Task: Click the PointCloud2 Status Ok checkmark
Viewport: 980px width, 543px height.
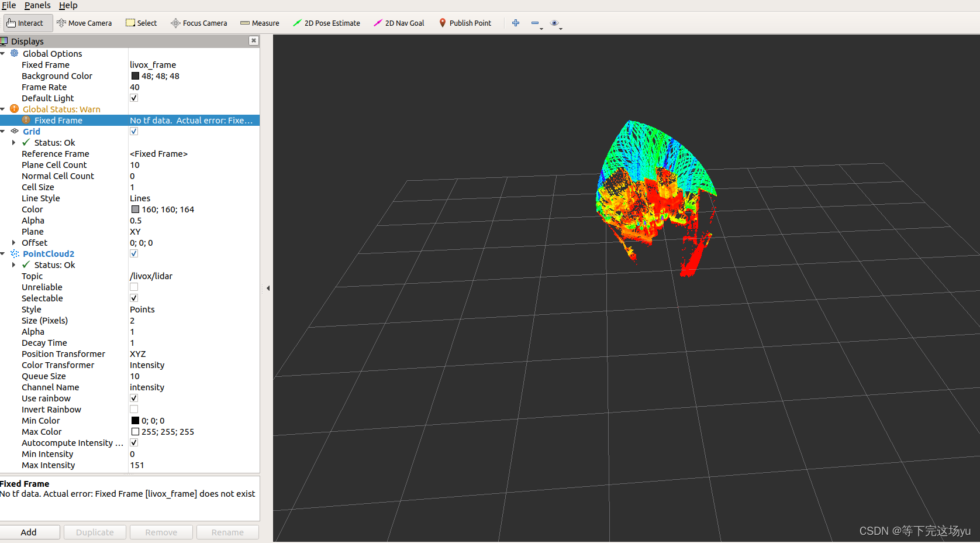Action: coord(26,264)
